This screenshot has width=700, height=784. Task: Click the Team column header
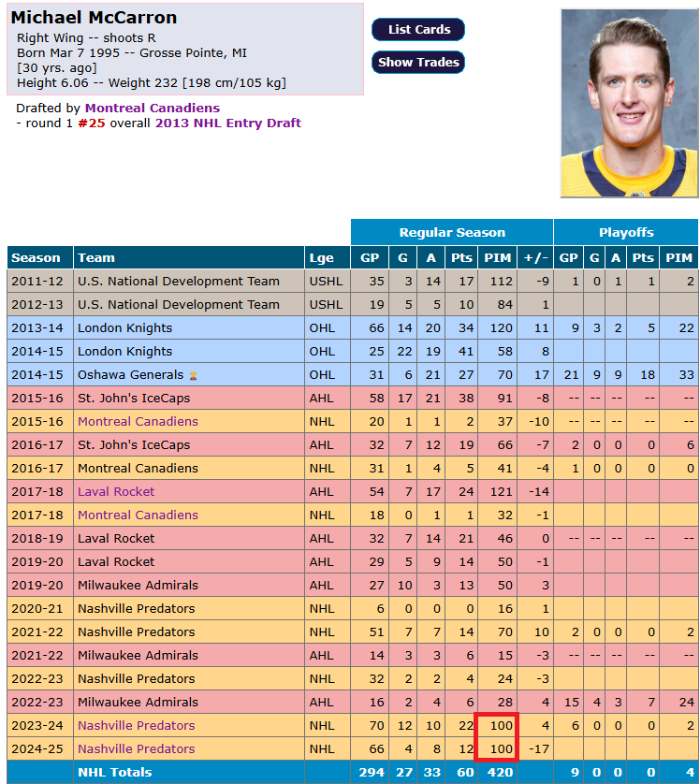coord(189,257)
